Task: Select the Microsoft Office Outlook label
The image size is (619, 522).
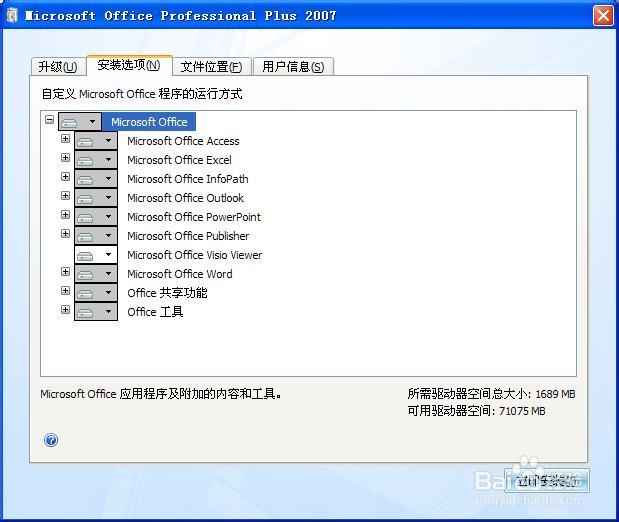Action: point(185,198)
